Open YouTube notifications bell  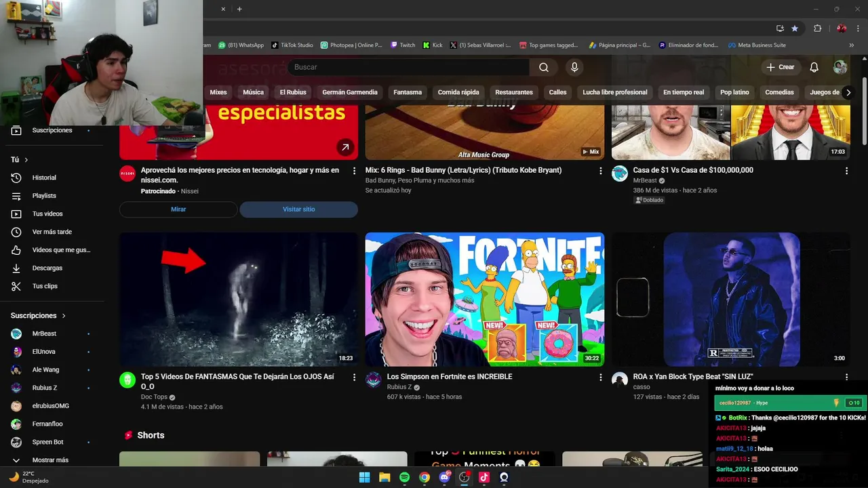[x=814, y=67]
